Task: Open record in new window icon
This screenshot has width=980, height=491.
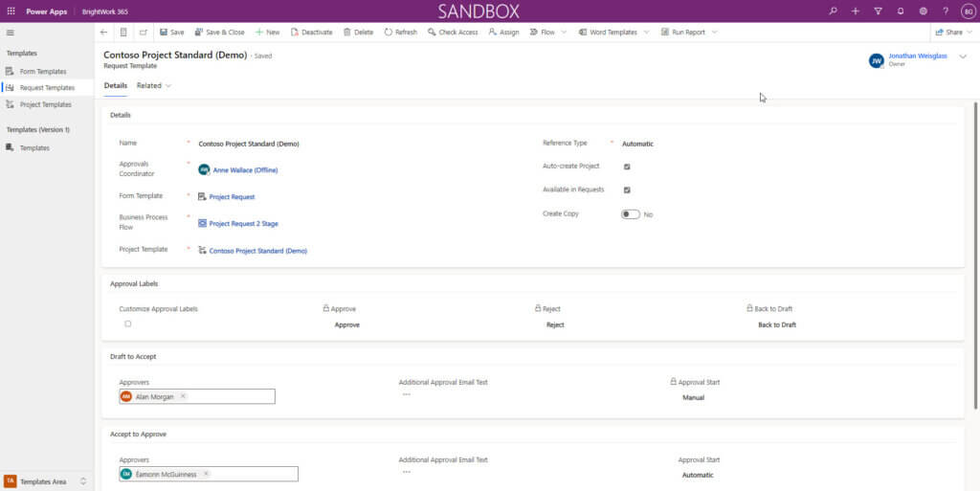Action: tap(144, 33)
